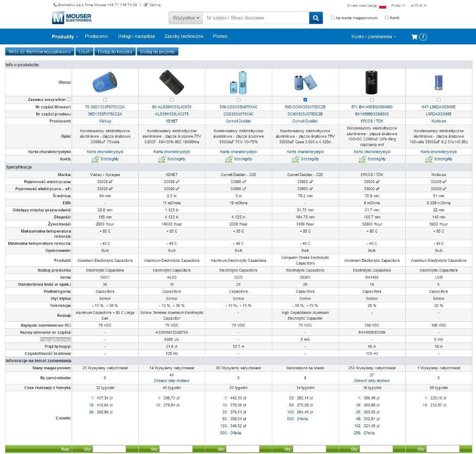Check the box for 75-36DY333F075CC2A
The image size is (476, 454).
point(105,99)
